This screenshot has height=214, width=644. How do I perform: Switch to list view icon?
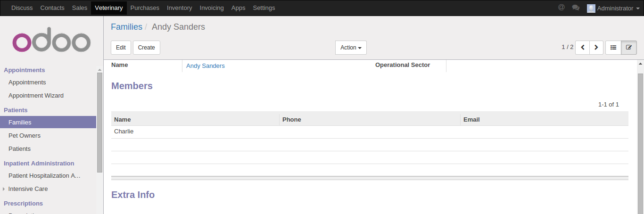[613, 48]
